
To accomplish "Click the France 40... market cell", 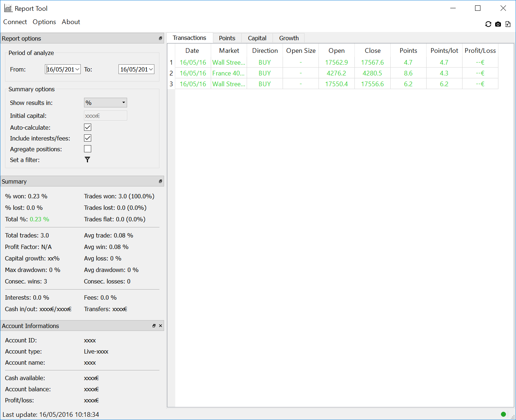I will click(x=229, y=73).
